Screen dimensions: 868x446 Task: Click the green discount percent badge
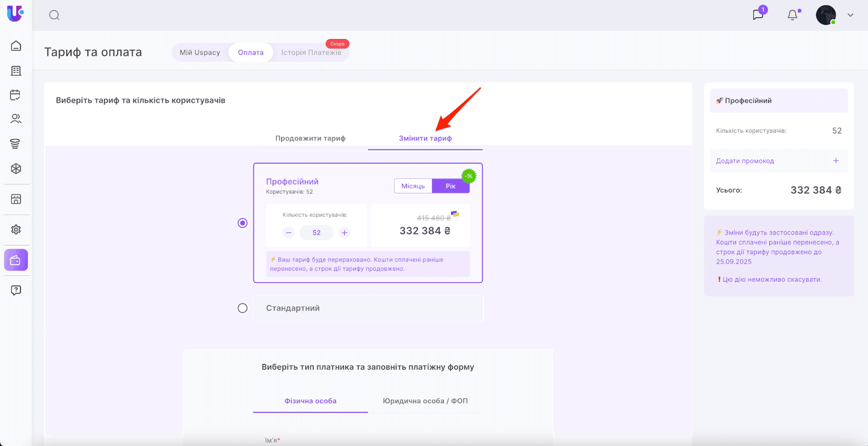tap(469, 176)
